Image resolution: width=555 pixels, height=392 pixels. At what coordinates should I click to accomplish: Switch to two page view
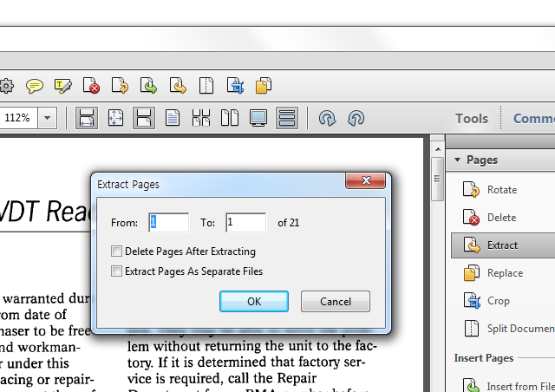pyautogui.click(x=230, y=118)
